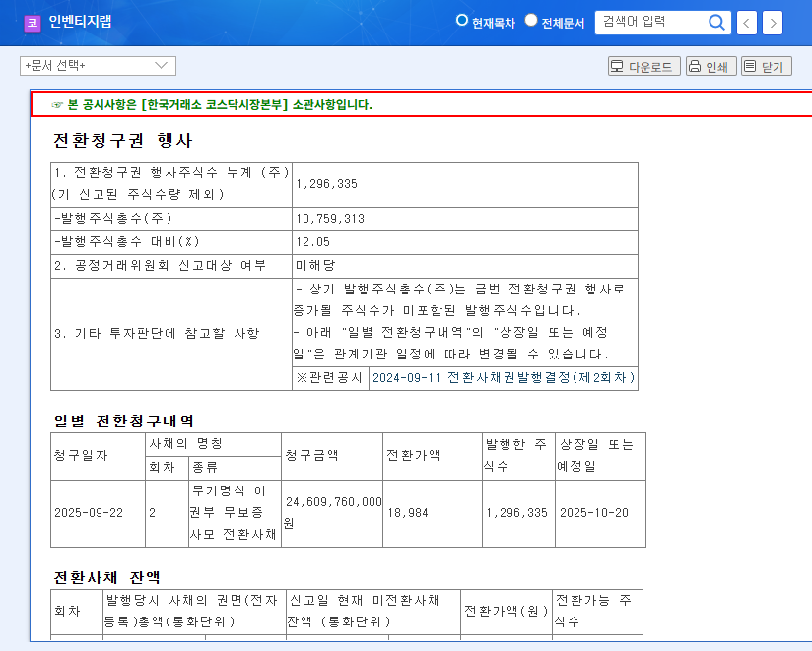Select the value 10,759,313
The width and height of the screenshot is (812, 651).
coord(330,219)
